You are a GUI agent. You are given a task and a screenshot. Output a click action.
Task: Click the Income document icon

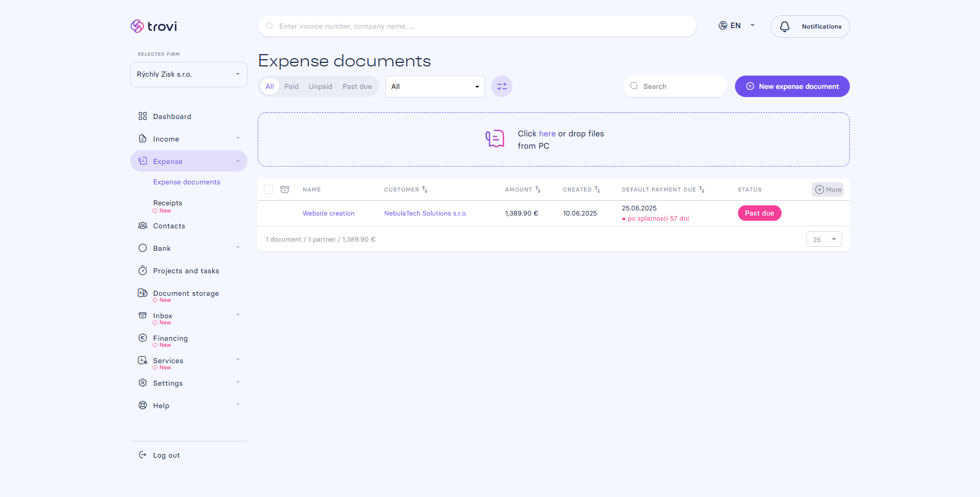tap(142, 139)
